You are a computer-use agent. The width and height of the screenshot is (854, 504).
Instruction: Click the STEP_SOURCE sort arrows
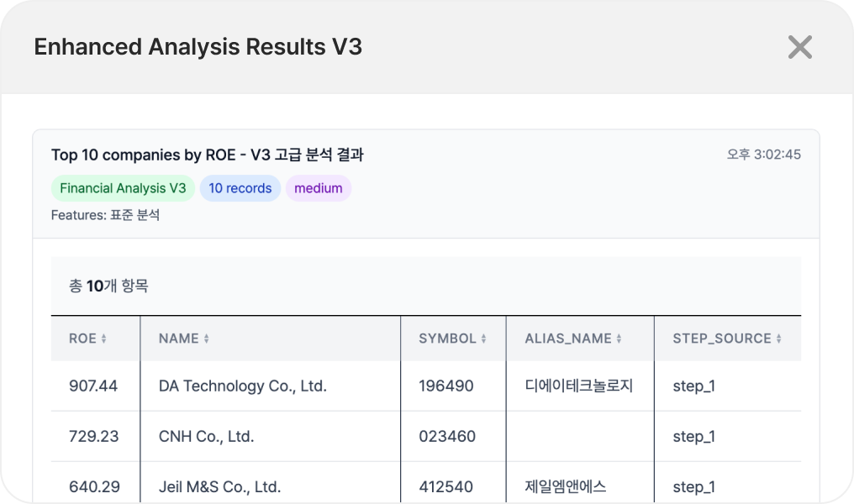click(779, 339)
